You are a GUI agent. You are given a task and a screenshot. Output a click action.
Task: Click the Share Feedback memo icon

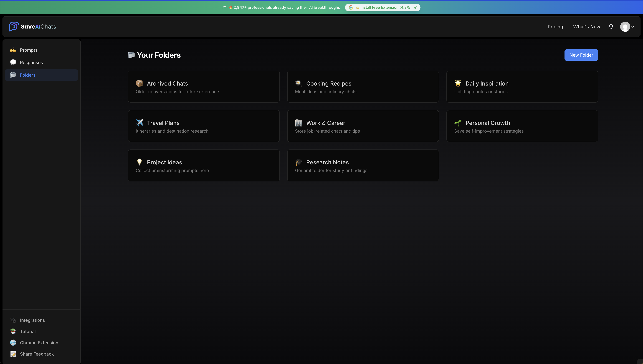13,354
